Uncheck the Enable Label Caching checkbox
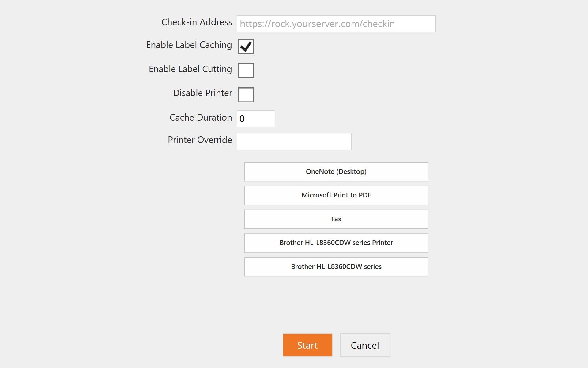Viewport: 588px width, 368px height. 246,47
